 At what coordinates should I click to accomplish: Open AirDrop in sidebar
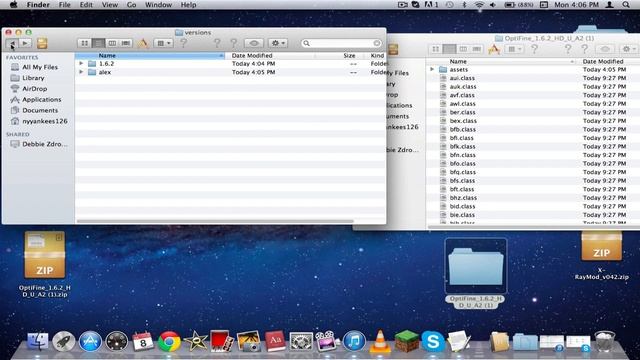click(x=34, y=89)
